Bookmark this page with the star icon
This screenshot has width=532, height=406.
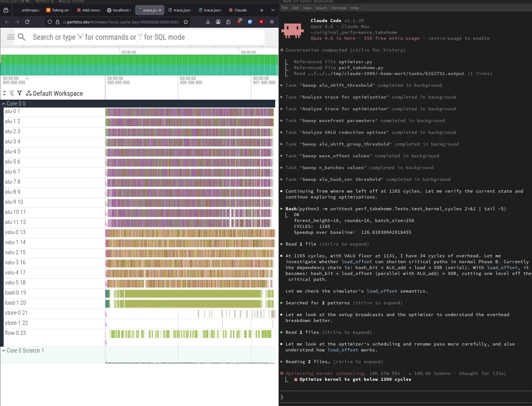pos(186,22)
